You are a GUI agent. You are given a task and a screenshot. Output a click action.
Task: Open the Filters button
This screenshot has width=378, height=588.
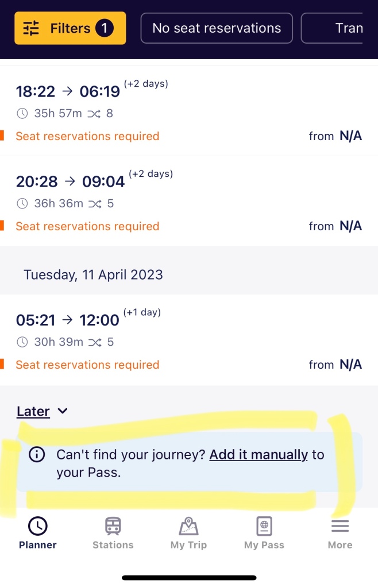pos(70,28)
